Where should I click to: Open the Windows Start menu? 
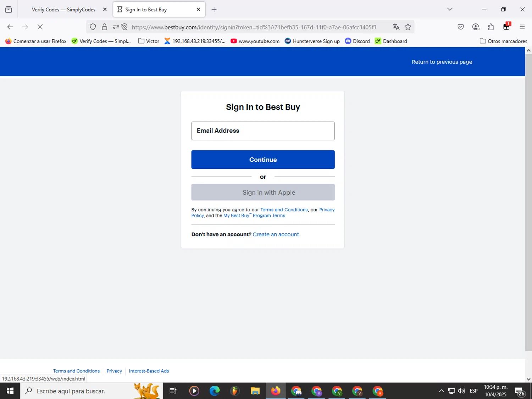(10, 391)
